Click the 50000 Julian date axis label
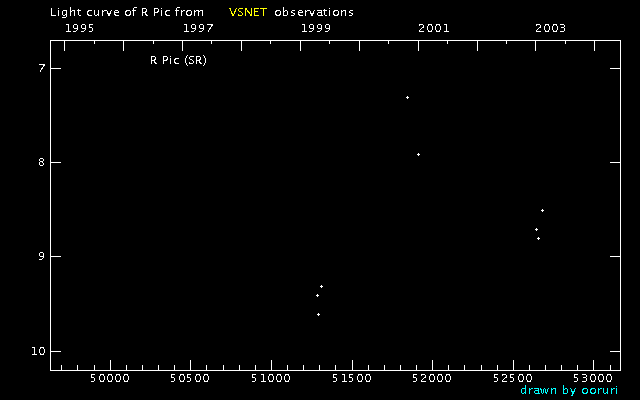 pos(108,378)
